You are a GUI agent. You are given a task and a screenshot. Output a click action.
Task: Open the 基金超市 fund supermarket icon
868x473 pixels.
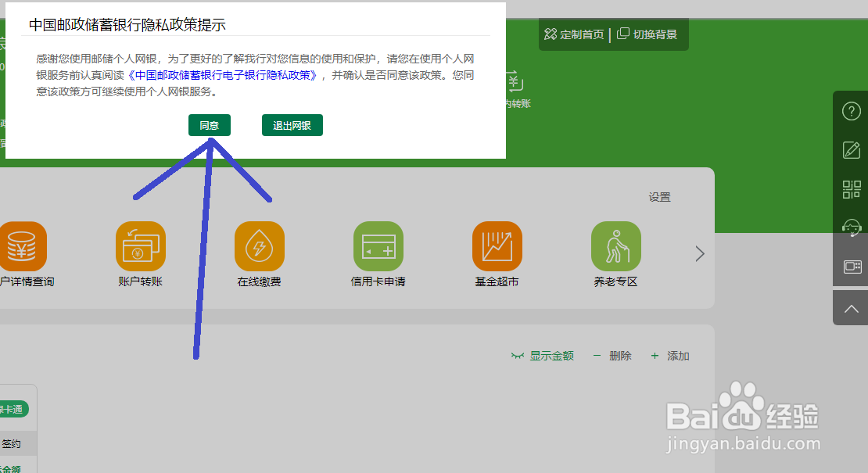coord(497,246)
